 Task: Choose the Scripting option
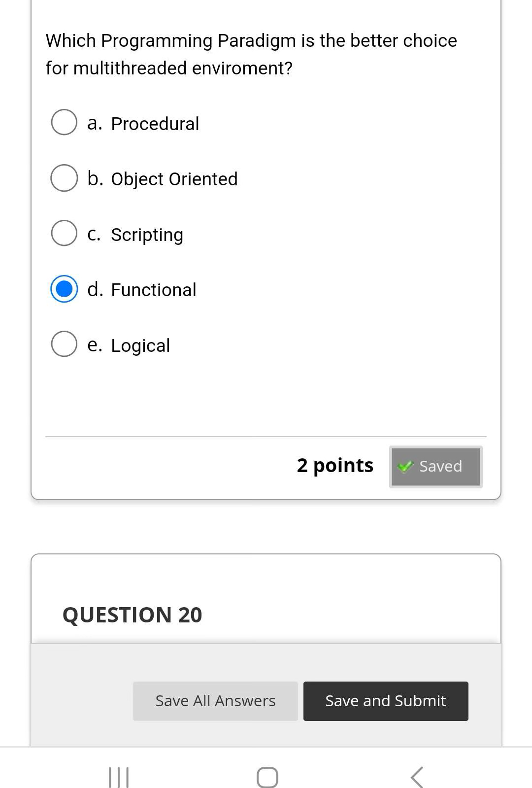point(64,233)
